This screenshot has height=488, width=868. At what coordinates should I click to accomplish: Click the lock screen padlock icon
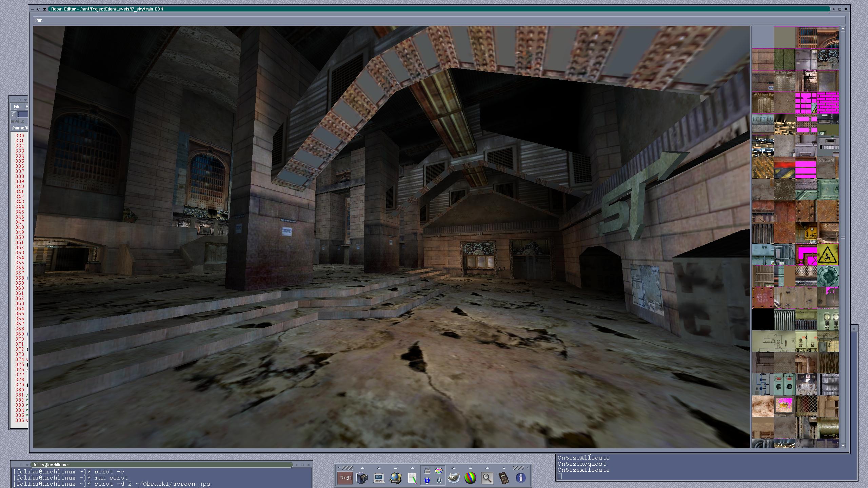coord(427,471)
